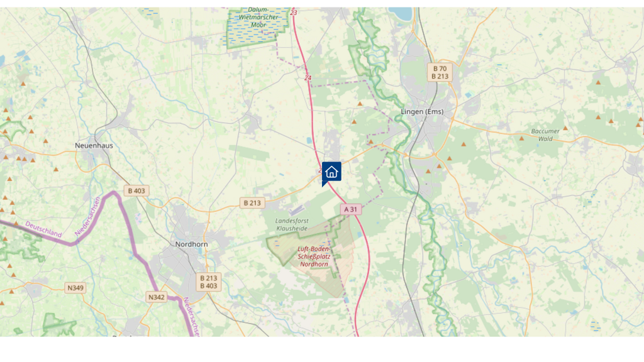Select the A 31 motorway shield
This screenshot has width=644, height=362.
[x=351, y=209]
